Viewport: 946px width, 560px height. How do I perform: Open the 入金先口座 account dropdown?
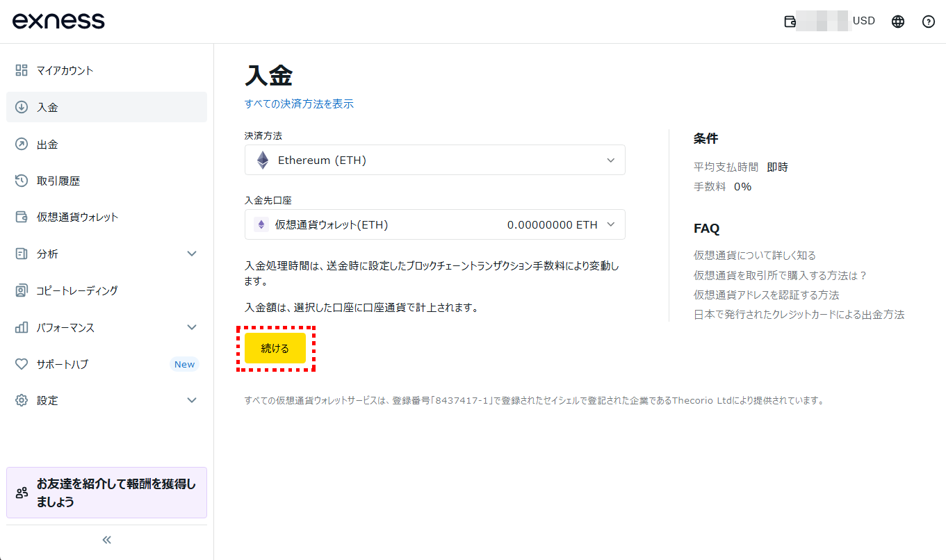[434, 224]
